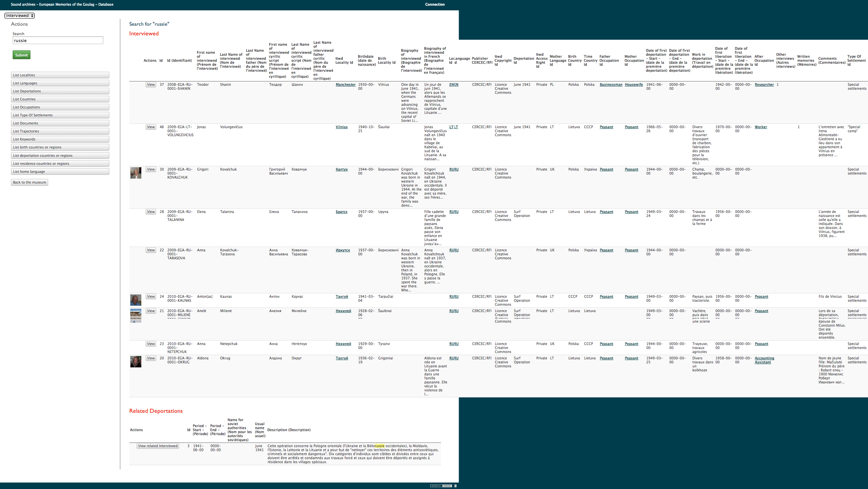Screen dimensions: 868x489
Task: View record of Elena Talanina
Action: pos(151,212)
